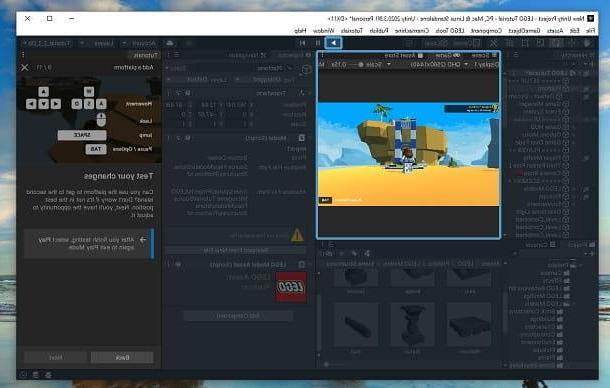Open the Tutorials panel kebab menu
This screenshot has width=610, height=388.
pyautogui.click(x=23, y=55)
